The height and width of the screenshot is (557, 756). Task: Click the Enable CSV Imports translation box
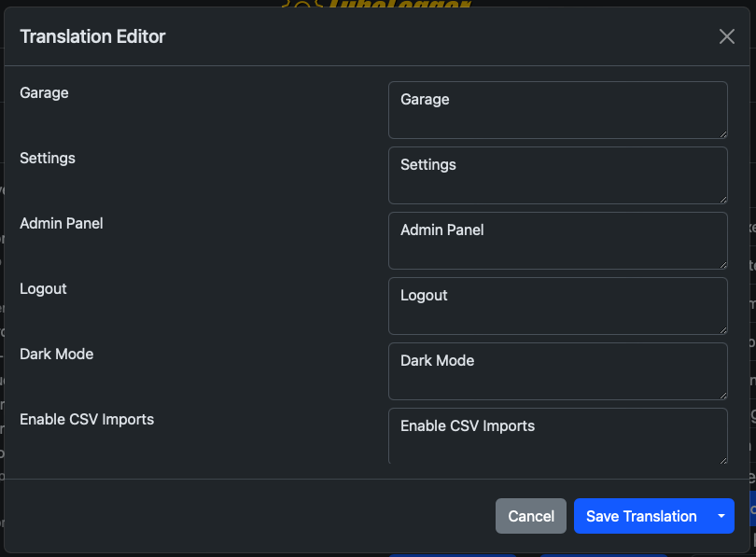(557, 435)
